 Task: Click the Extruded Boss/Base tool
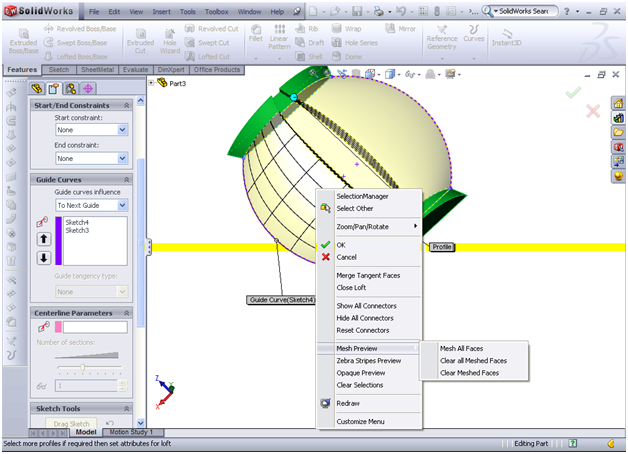(23, 41)
